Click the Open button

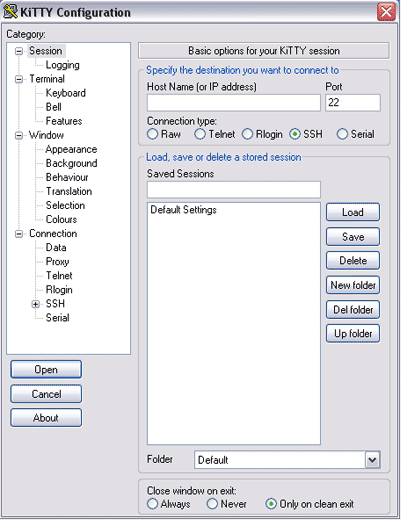pyautogui.click(x=46, y=369)
